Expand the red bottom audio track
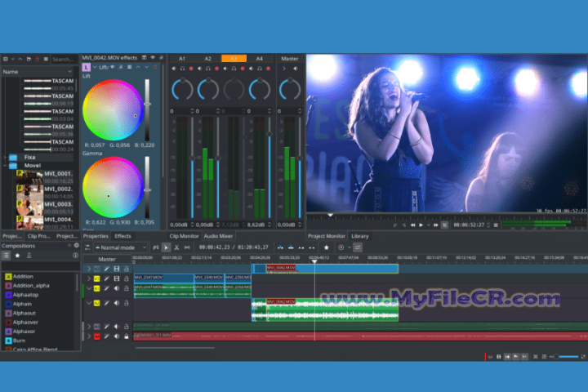This screenshot has height=392, width=588. pos(89,336)
